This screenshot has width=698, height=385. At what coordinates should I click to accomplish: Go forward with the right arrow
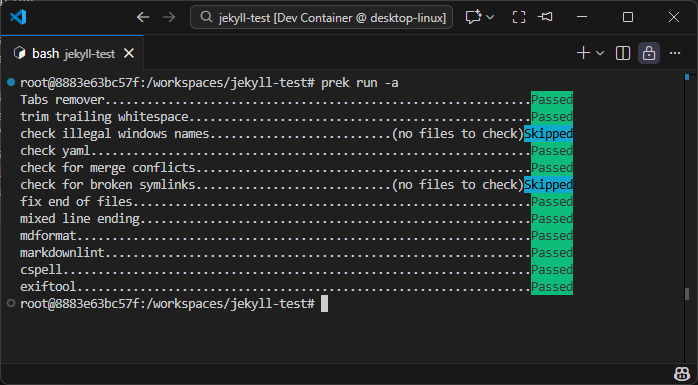(x=169, y=17)
